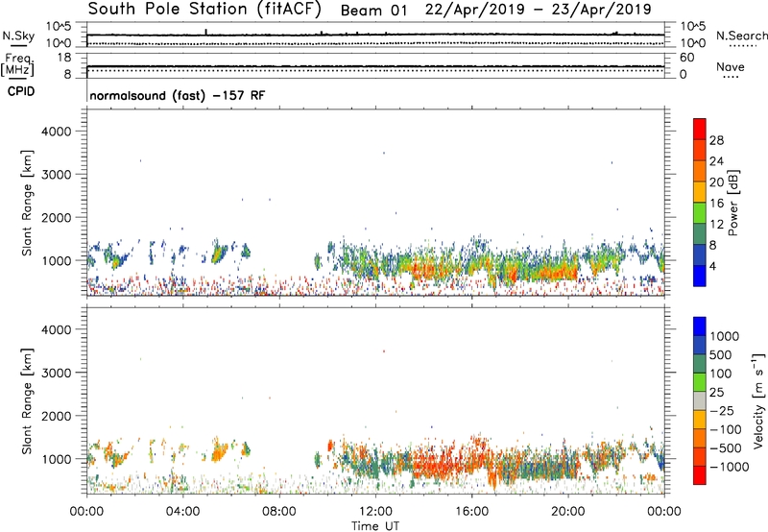Click the "4000" tick label in the velocity panel
Screen dimensions: 768x532
pos(56,329)
